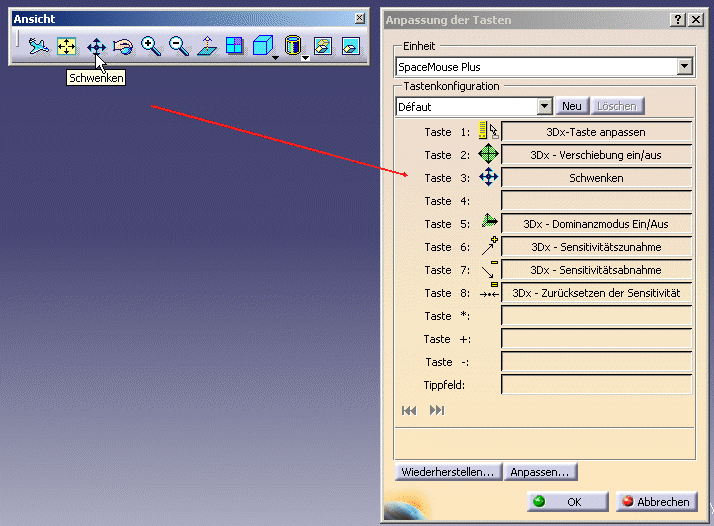Click the Fit All In icon
The image size is (714, 526).
(x=66, y=46)
